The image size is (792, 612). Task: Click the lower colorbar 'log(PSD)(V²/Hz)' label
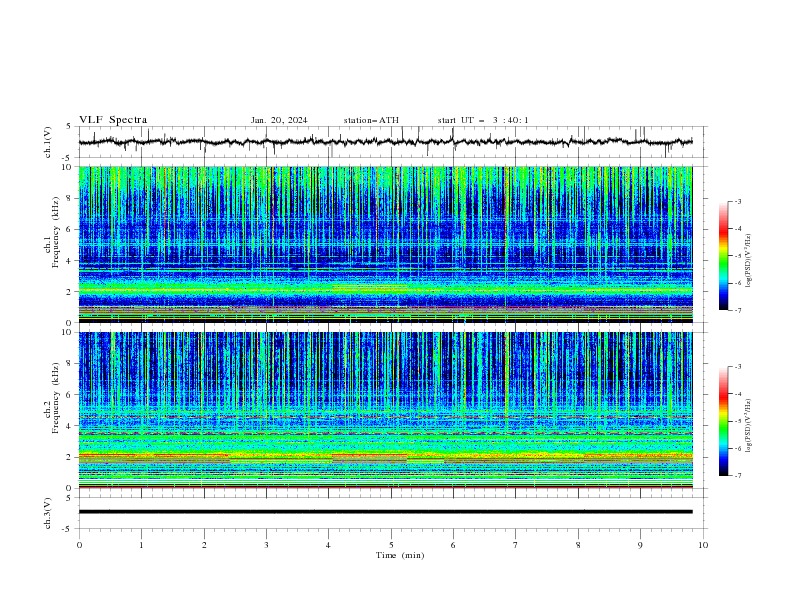coord(749,426)
